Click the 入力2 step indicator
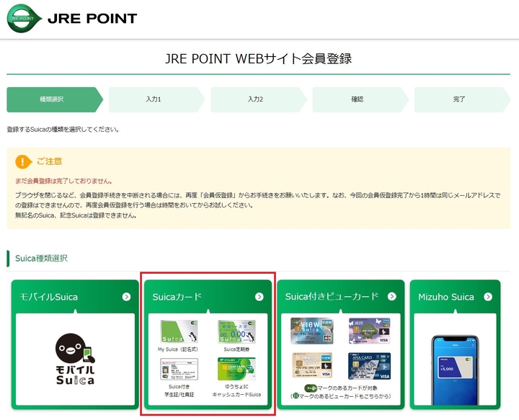The width and height of the screenshot is (519, 420). [x=259, y=99]
